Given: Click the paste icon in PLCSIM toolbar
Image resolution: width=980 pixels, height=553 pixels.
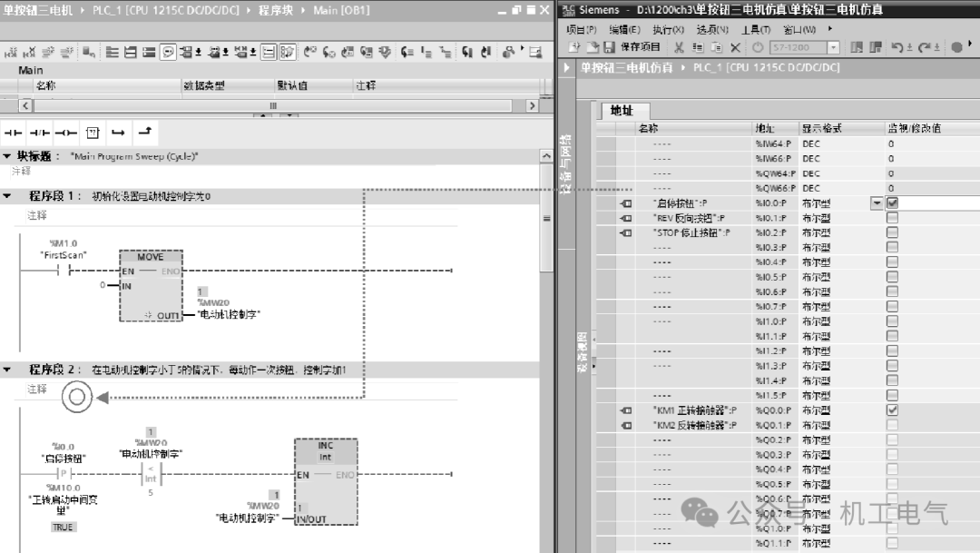Looking at the screenshot, I should (x=716, y=47).
